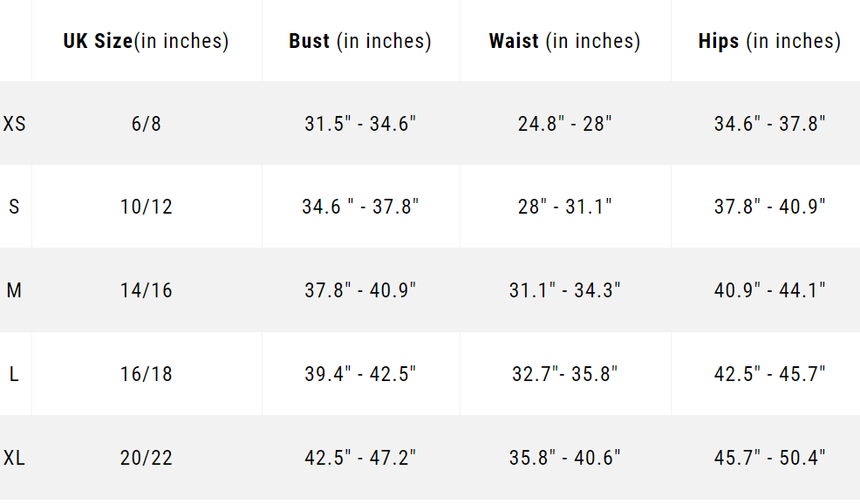The height and width of the screenshot is (504, 860).
Task: Select the S size row label
Action: (14, 207)
